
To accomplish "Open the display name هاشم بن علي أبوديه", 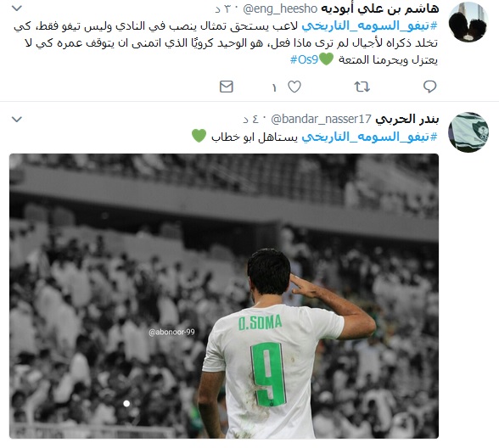I will click(x=380, y=8).
